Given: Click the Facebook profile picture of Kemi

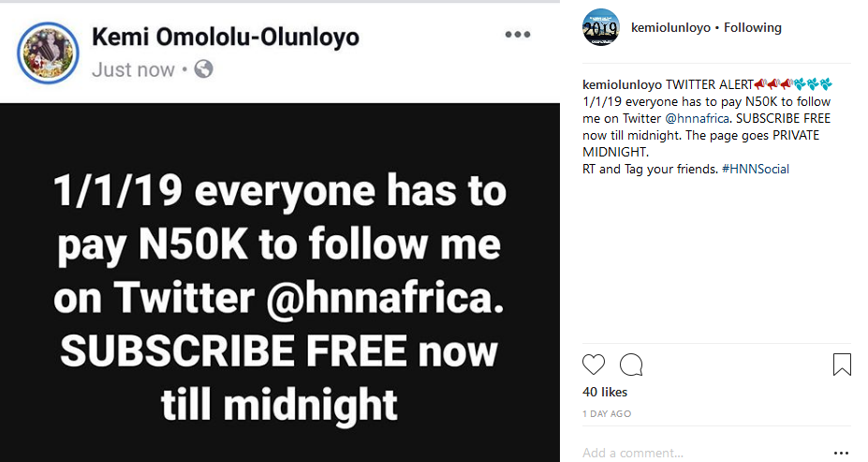Looking at the screenshot, I should click(x=48, y=53).
